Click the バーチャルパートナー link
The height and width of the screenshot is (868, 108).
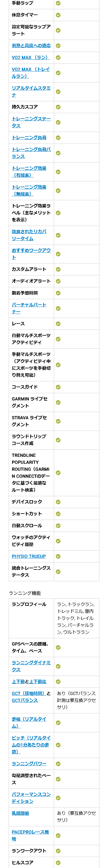(29, 308)
